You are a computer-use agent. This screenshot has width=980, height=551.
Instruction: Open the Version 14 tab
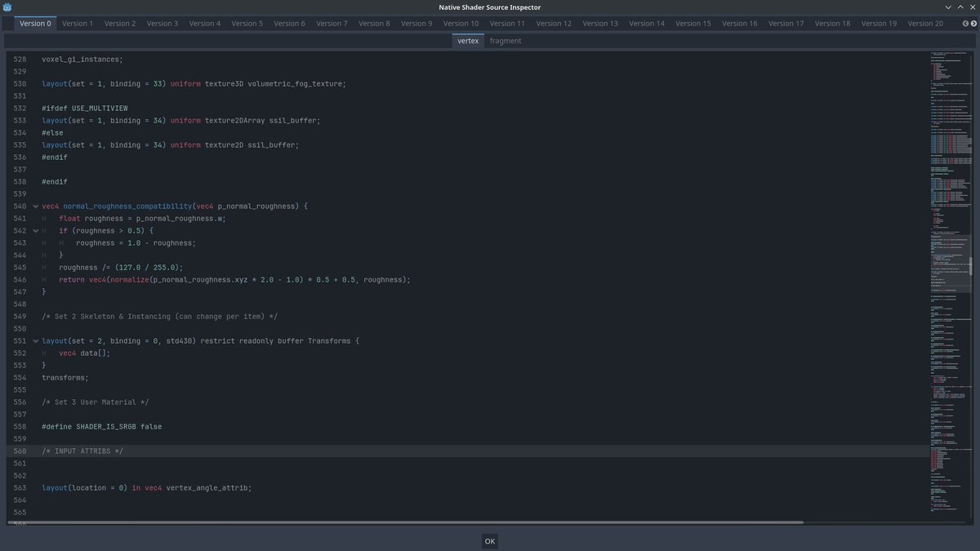[648, 24]
